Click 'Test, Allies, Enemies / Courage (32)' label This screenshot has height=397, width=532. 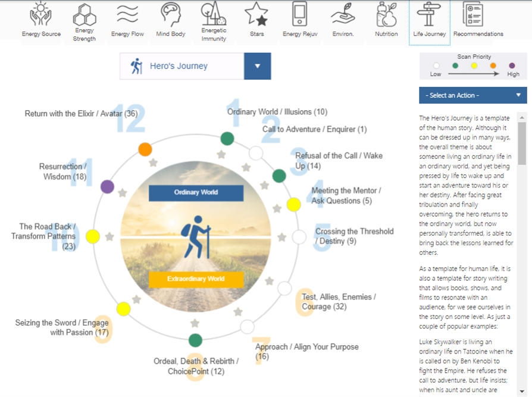coord(339,302)
